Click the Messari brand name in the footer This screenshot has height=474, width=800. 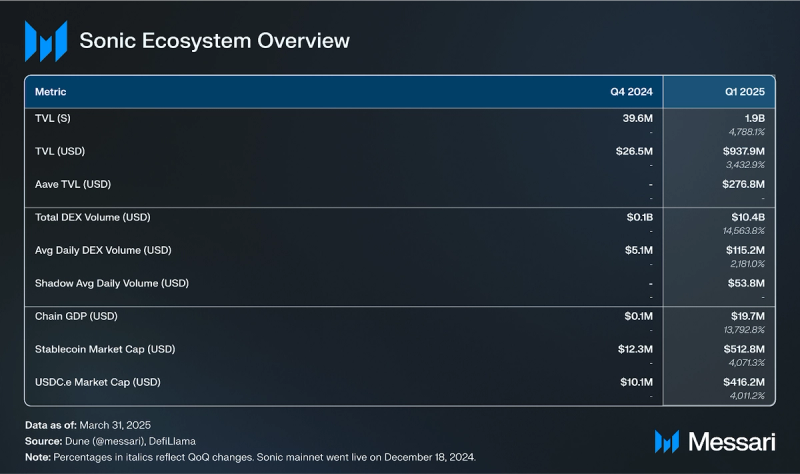(729, 441)
